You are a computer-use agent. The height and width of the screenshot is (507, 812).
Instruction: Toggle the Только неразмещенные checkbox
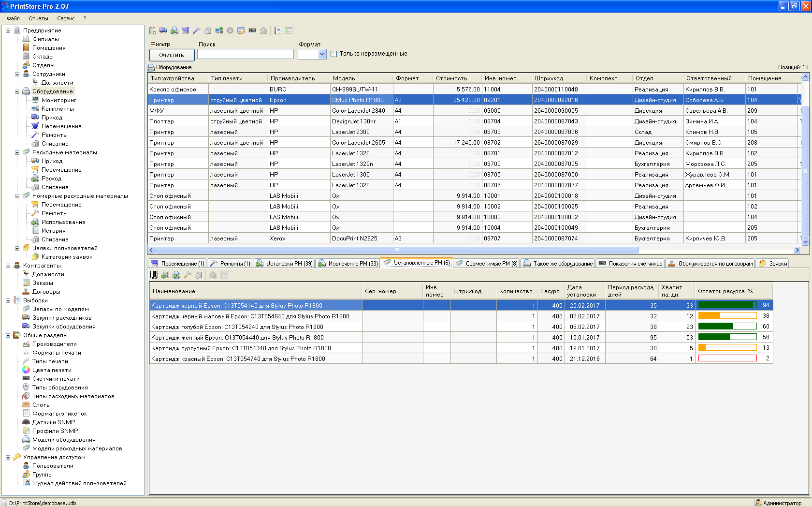(333, 54)
